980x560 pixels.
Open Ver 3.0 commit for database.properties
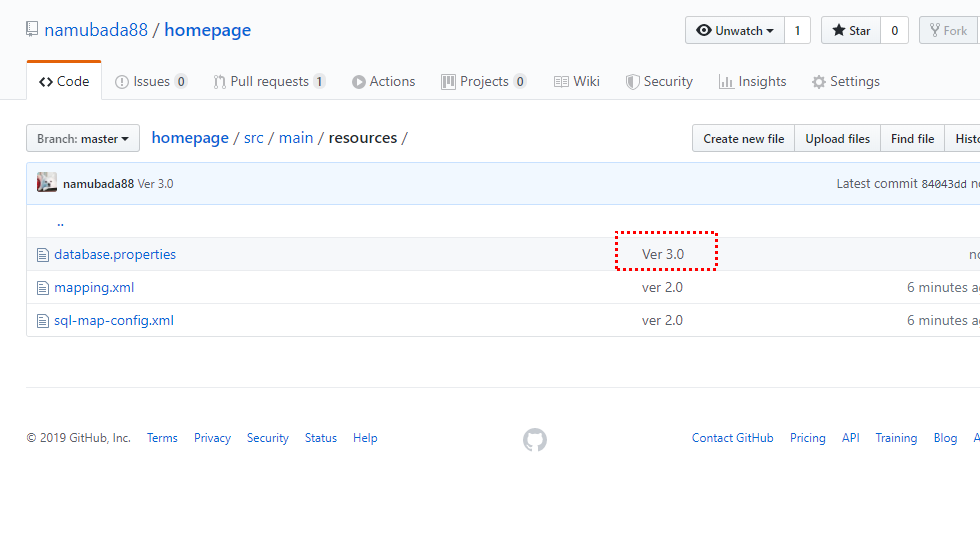[x=663, y=254]
